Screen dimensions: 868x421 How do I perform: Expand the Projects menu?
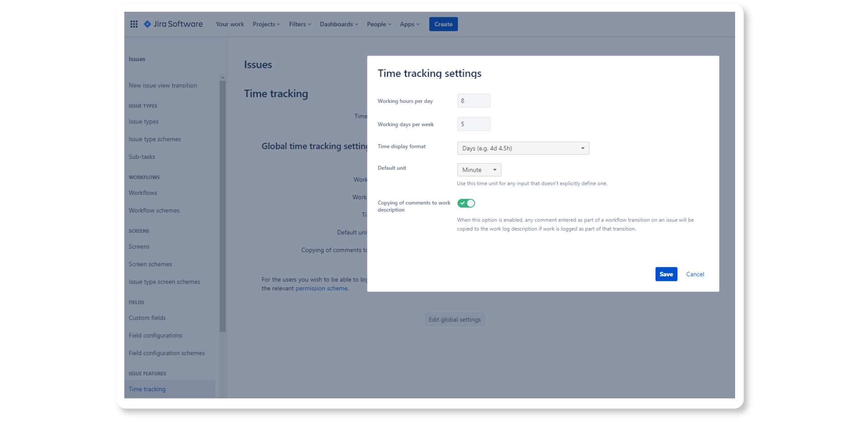pyautogui.click(x=266, y=24)
